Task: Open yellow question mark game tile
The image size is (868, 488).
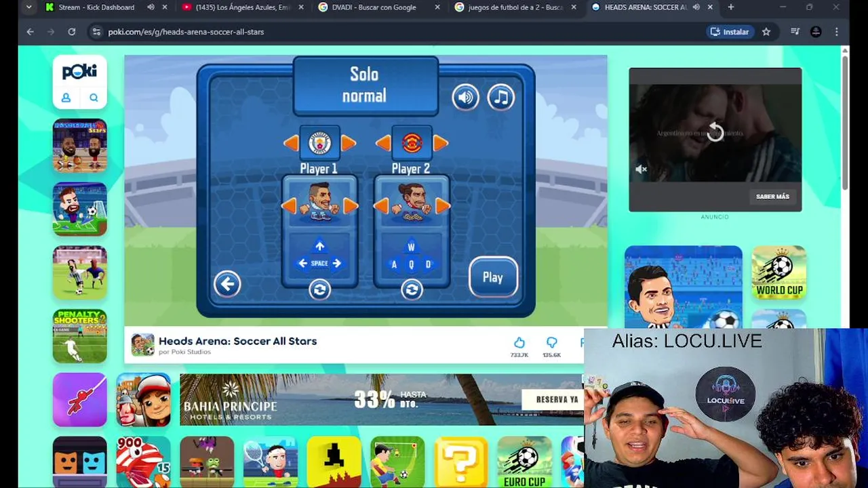Action: (x=461, y=462)
